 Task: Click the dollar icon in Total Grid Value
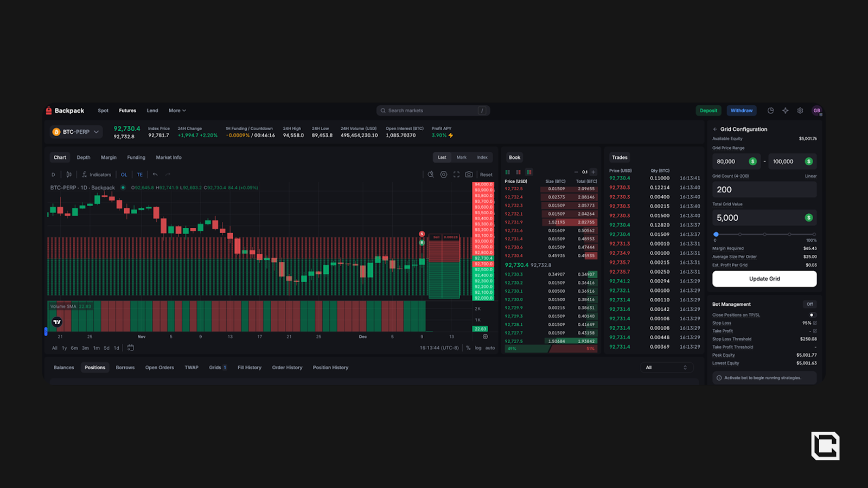pyautogui.click(x=809, y=218)
